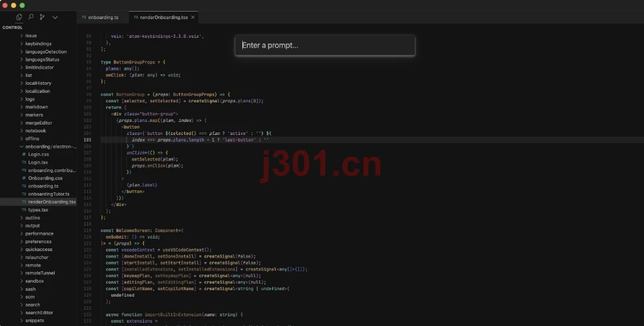Screen dimensions: 644x326
Task: Click the "setSelected(plan);" code line
Action: (155, 159)
